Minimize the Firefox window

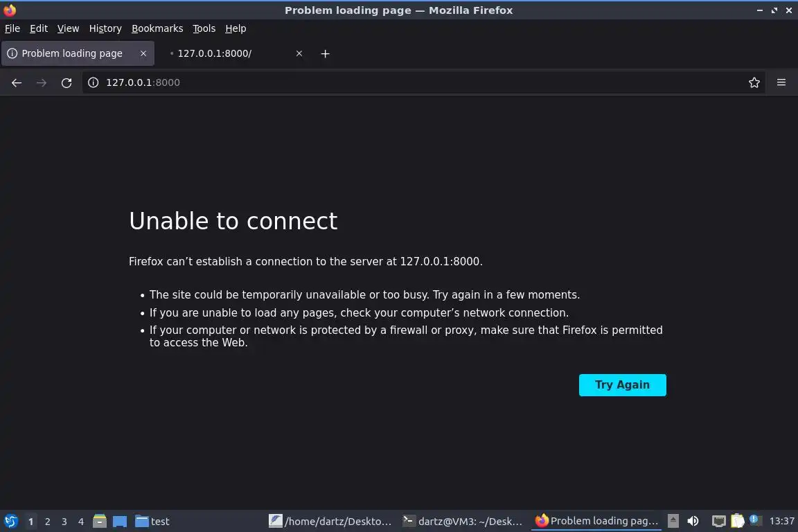tap(759, 10)
